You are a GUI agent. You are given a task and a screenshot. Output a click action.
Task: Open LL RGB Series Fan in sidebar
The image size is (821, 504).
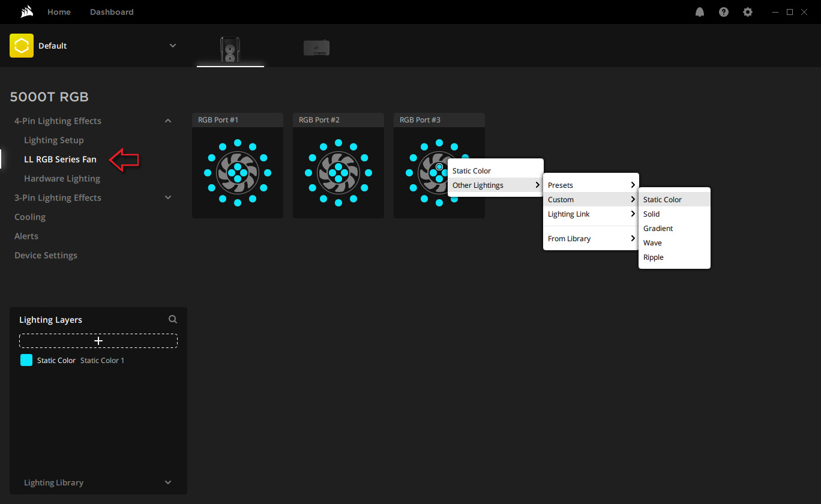coord(60,160)
